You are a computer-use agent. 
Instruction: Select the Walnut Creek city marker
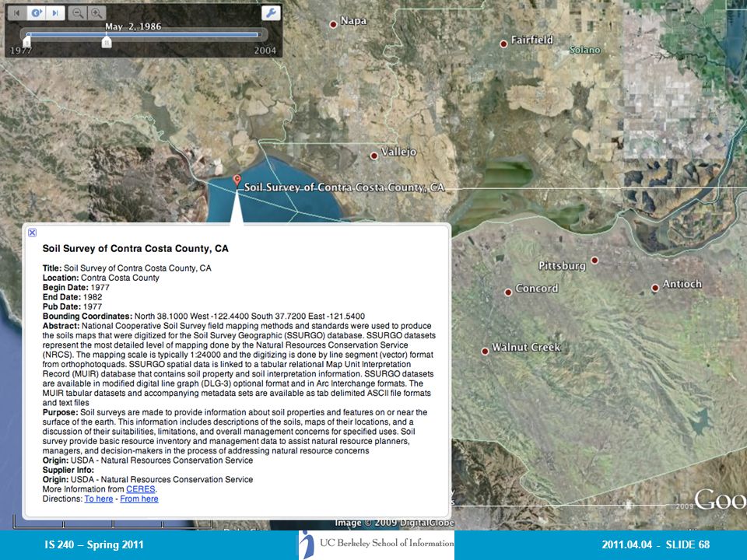point(485,351)
